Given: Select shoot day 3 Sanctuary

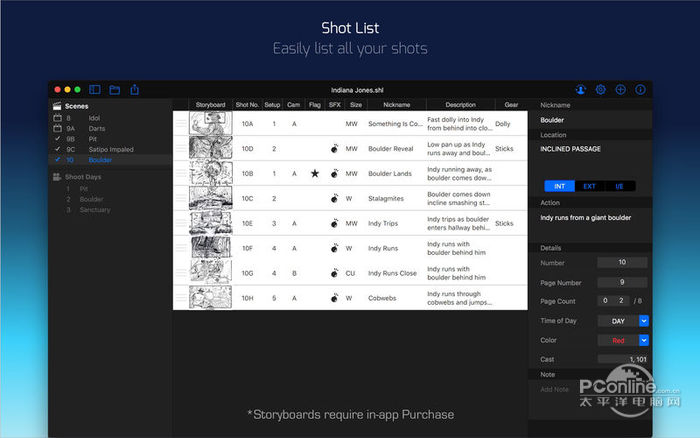Looking at the screenshot, I should coord(110,209).
